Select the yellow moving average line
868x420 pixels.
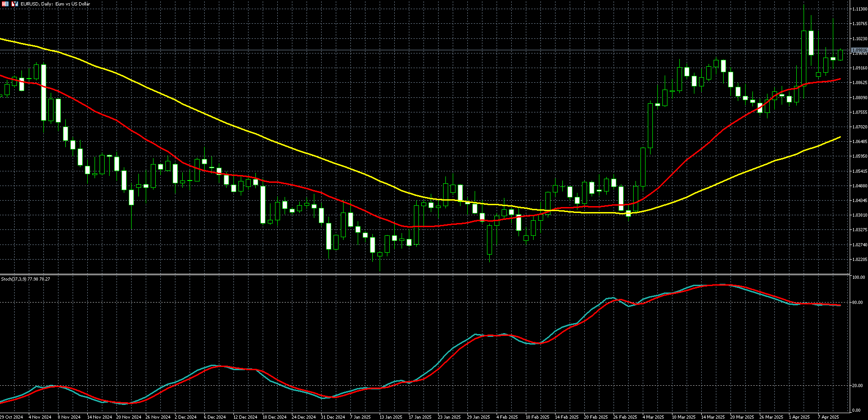pos(274,142)
